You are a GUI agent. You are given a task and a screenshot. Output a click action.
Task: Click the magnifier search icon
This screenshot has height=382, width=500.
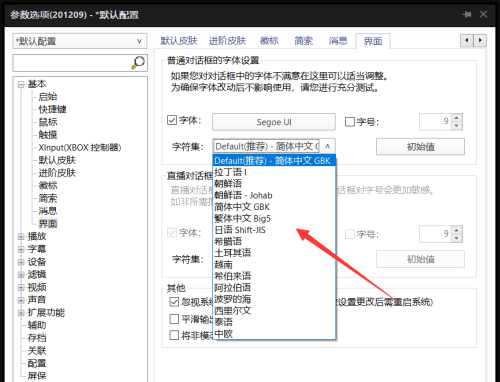138,62
